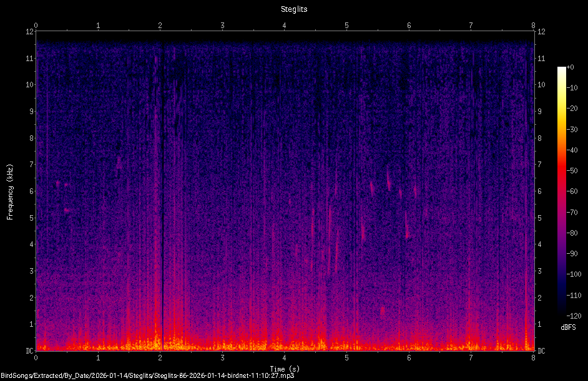The width and height of the screenshot is (588, 381).
Task: Click the 6 kHz label on left axis
Action: point(31,191)
